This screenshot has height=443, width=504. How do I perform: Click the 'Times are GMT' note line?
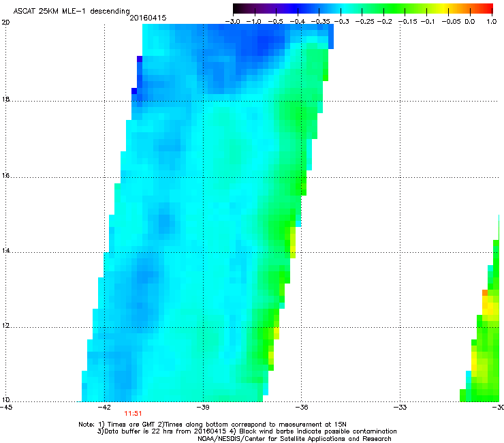(x=212, y=425)
